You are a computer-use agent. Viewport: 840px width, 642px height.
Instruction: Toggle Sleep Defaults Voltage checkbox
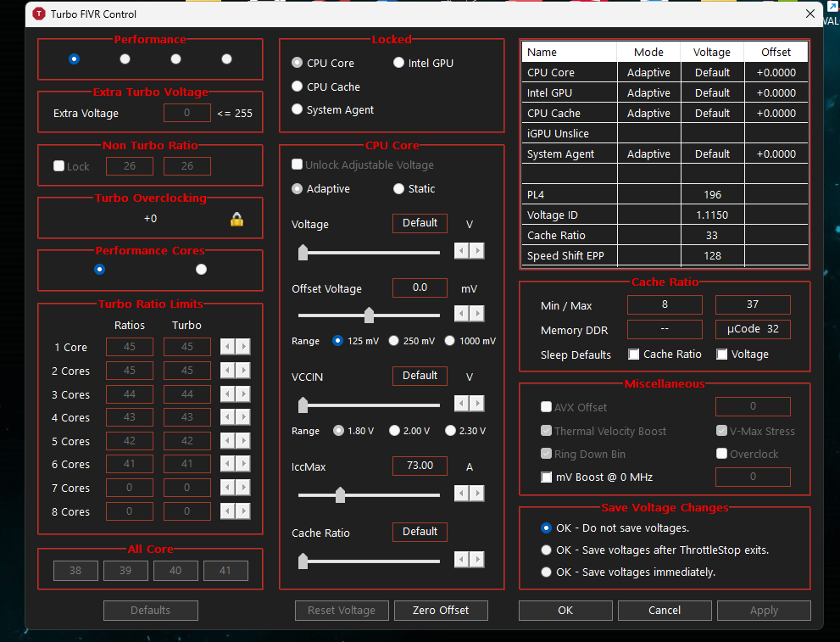pyautogui.click(x=721, y=354)
